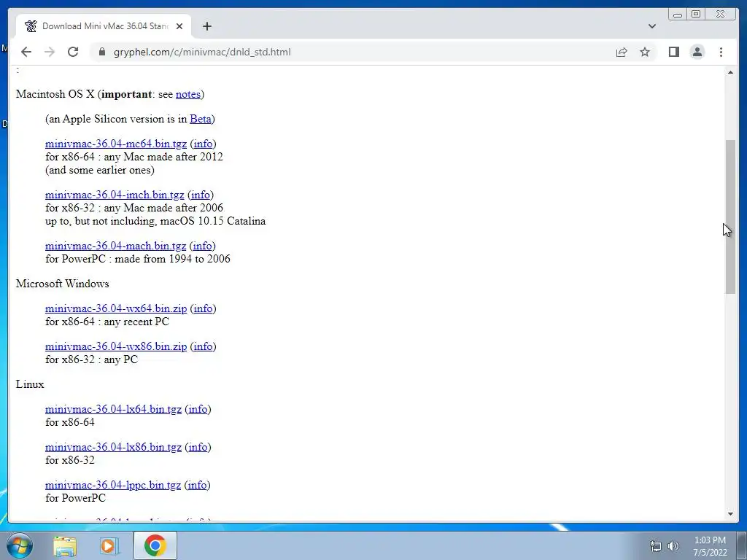Viewport: 747px width, 560px height.
Task: Click the gryphel.com address bar
Action: point(352,52)
